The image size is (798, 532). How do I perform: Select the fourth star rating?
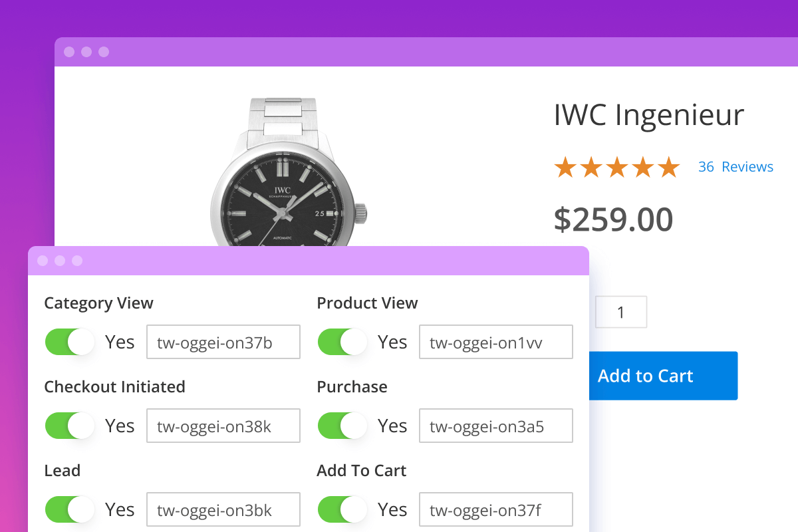point(642,167)
